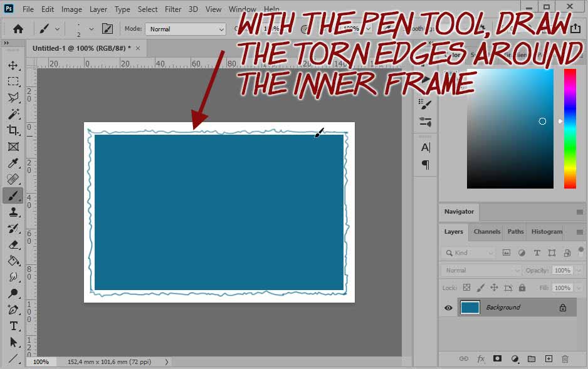Activate the Crop tool

tap(13, 130)
